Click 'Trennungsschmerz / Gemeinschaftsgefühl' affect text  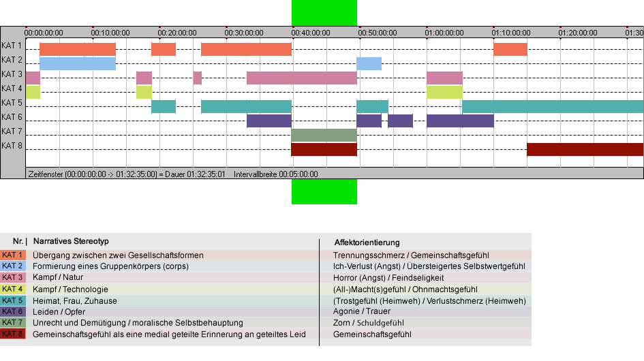[x=411, y=255]
